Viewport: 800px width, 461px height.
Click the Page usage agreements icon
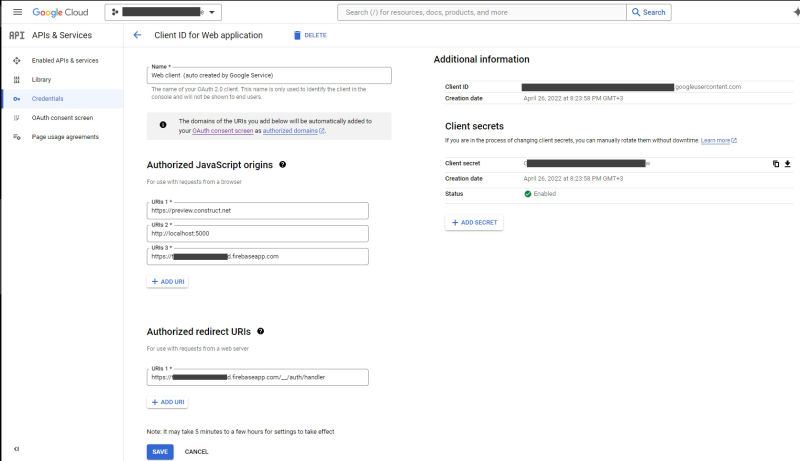point(17,137)
